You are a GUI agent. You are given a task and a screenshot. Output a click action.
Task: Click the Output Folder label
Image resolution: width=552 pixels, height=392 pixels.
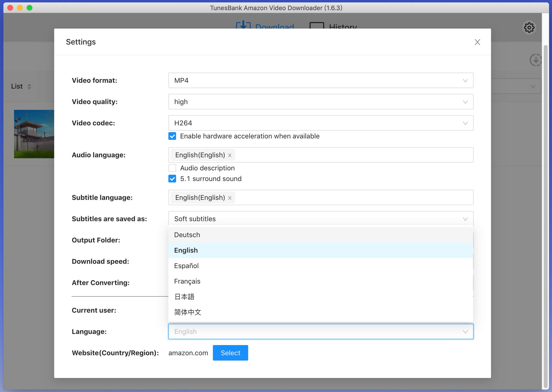(x=96, y=240)
